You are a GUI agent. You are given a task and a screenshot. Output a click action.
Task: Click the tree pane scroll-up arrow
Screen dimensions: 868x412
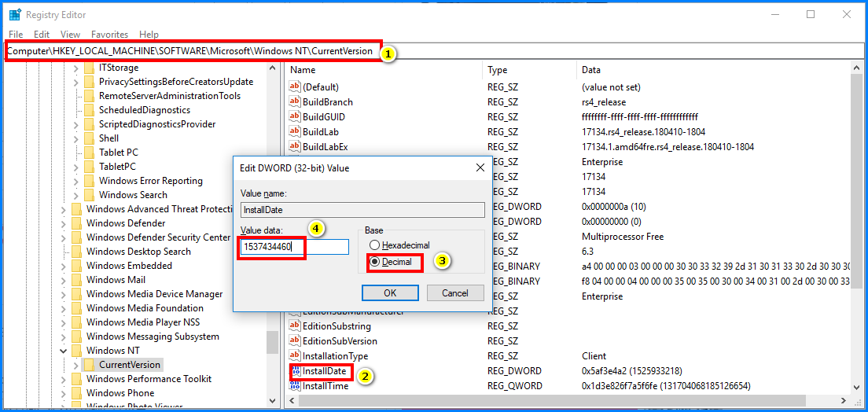tap(272, 68)
